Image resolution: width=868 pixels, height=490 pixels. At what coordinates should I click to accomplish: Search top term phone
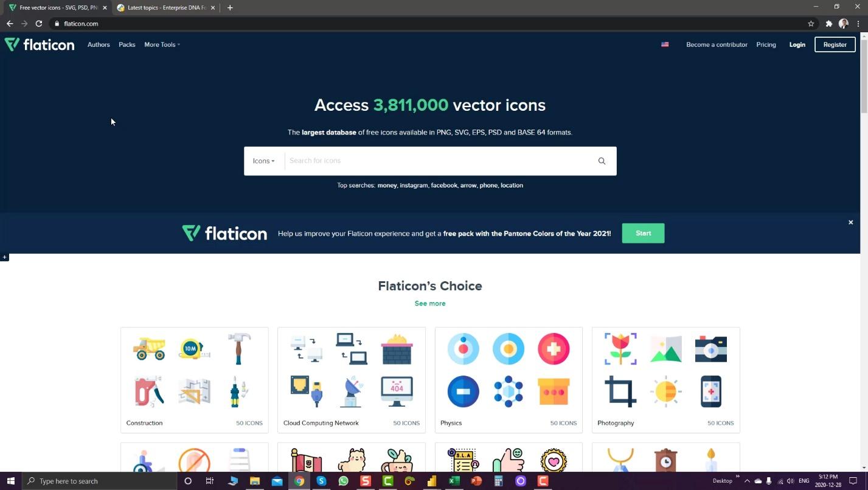coord(488,185)
